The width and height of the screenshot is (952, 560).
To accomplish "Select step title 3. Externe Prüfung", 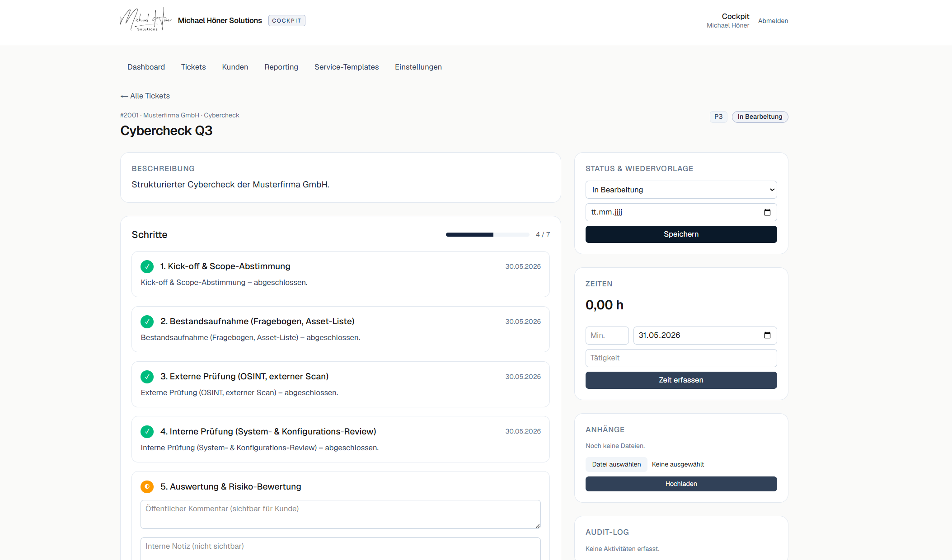I will (244, 377).
